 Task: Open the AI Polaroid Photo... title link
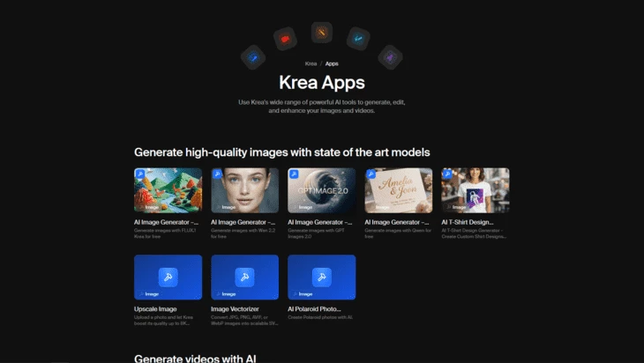[314, 309]
